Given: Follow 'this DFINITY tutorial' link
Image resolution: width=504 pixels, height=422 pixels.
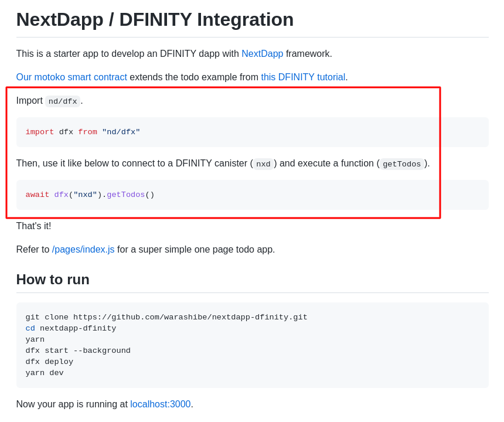Looking at the screenshot, I should [303, 77].
